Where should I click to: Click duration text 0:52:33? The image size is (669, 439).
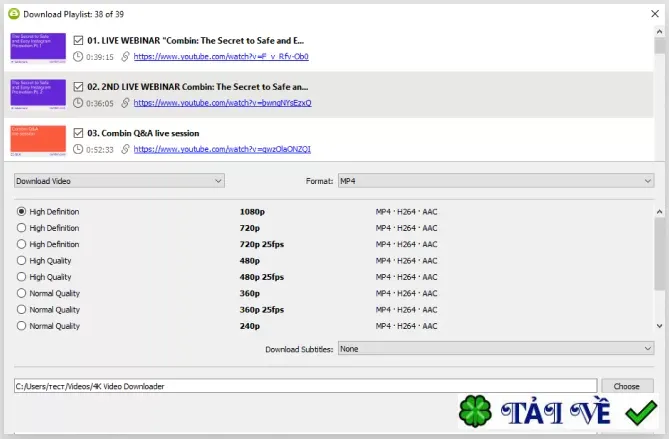(x=100, y=150)
